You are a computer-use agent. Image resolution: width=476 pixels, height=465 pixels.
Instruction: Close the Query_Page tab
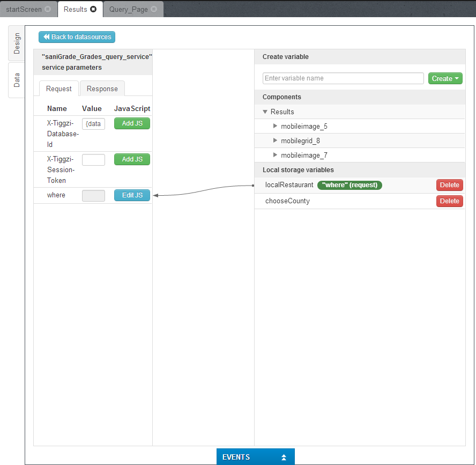[x=154, y=10]
